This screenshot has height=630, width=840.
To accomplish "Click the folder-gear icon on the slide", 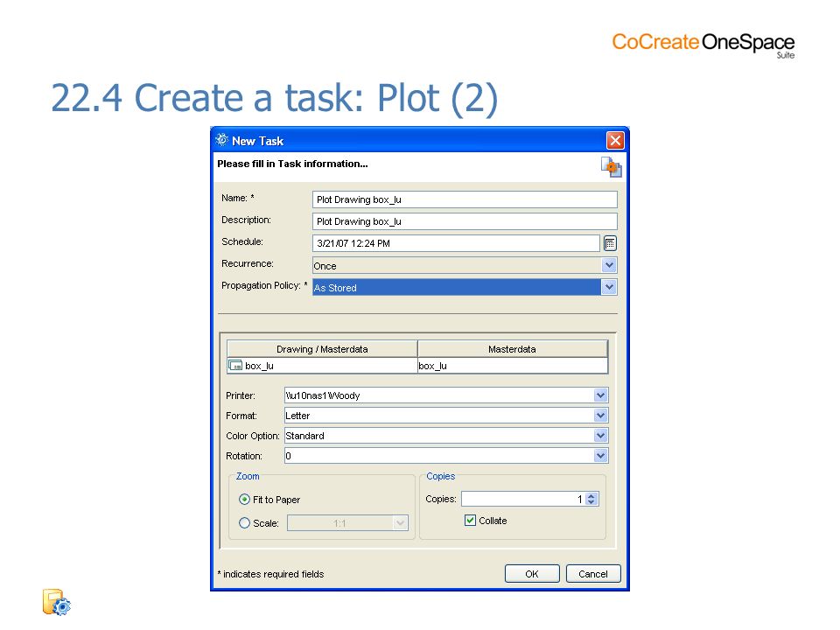I will coord(56,602).
